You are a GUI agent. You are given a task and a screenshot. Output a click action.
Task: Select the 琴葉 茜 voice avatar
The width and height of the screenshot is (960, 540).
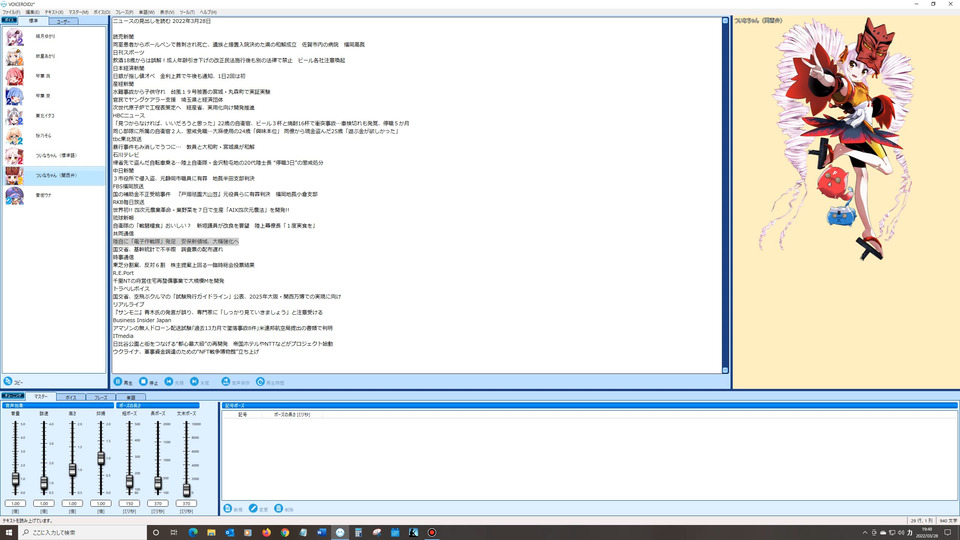click(x=14, y=77)
